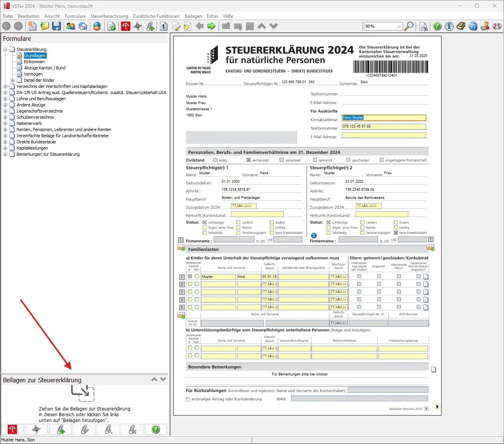Screen dimensions: 504x444
Task: Open the blue info icon in toolbar
Action: tap(449, 26)
